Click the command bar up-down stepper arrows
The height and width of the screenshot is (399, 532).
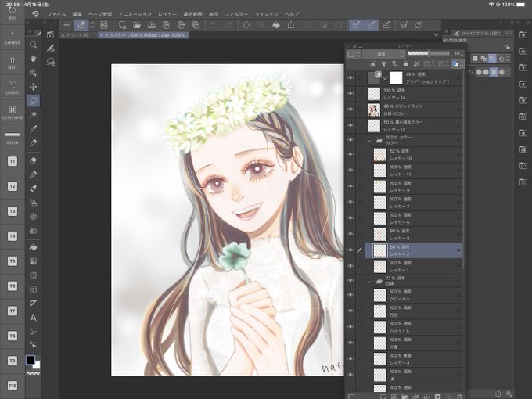tap(92, 25)
